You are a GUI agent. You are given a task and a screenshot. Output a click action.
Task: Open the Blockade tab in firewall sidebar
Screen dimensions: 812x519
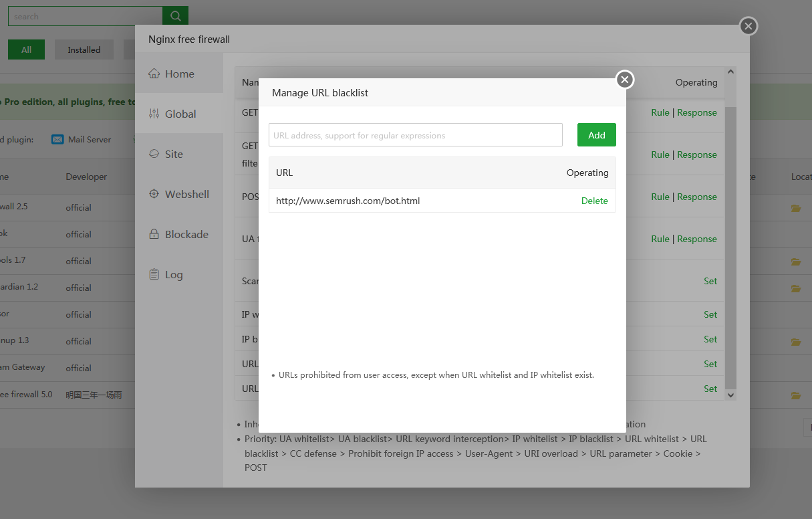coord(179,234)
